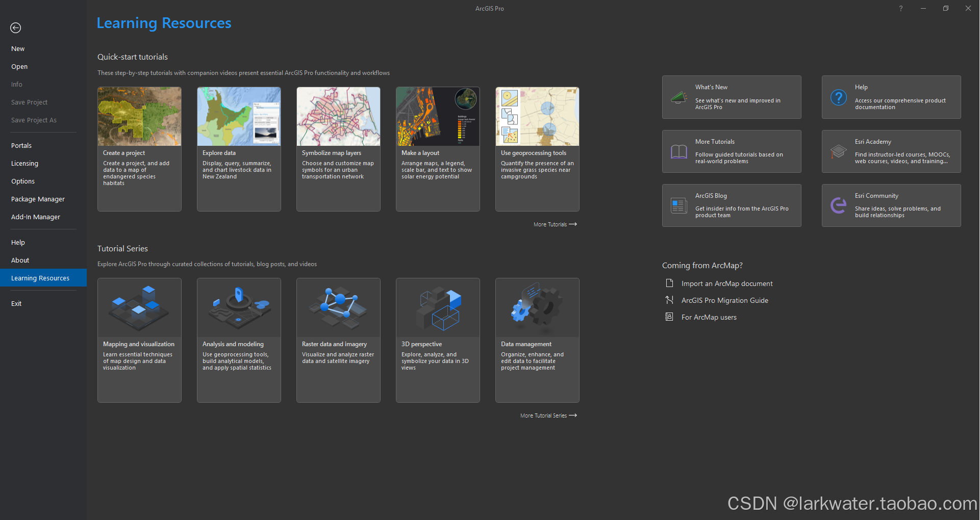Click the Esri Community card title
This screenshot has width=980, height=520.
(876, 196)
